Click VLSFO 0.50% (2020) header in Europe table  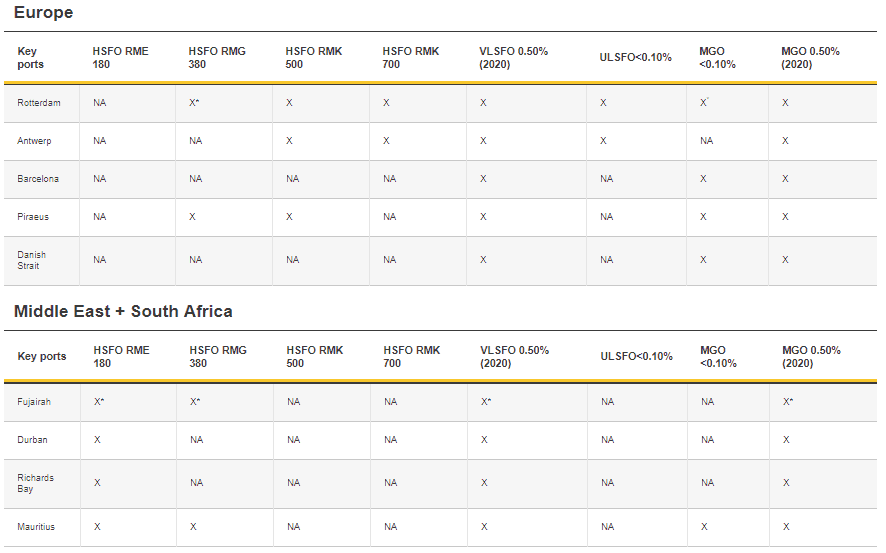pos(514,58)
